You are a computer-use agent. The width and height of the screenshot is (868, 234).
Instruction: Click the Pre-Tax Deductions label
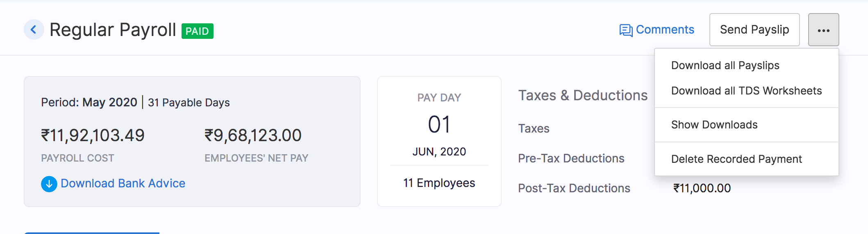(571, 158)
